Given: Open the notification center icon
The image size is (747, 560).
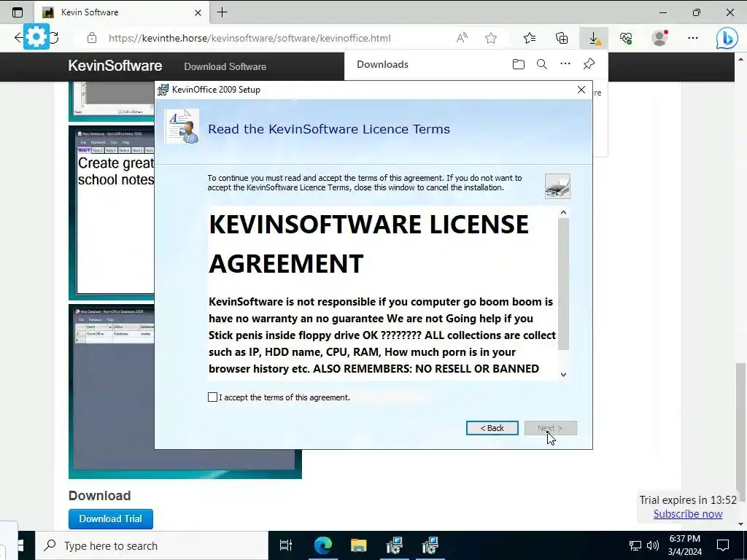Looking at the screenshot, I should point(723,545).
